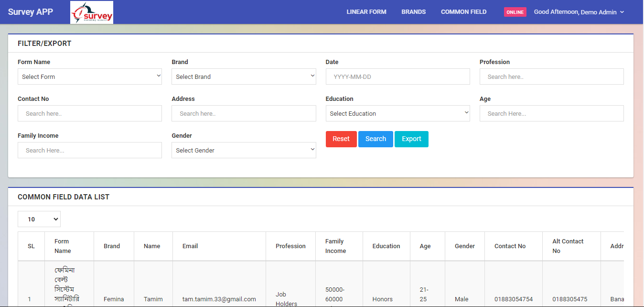Click the Online status badge

(515, 12)
